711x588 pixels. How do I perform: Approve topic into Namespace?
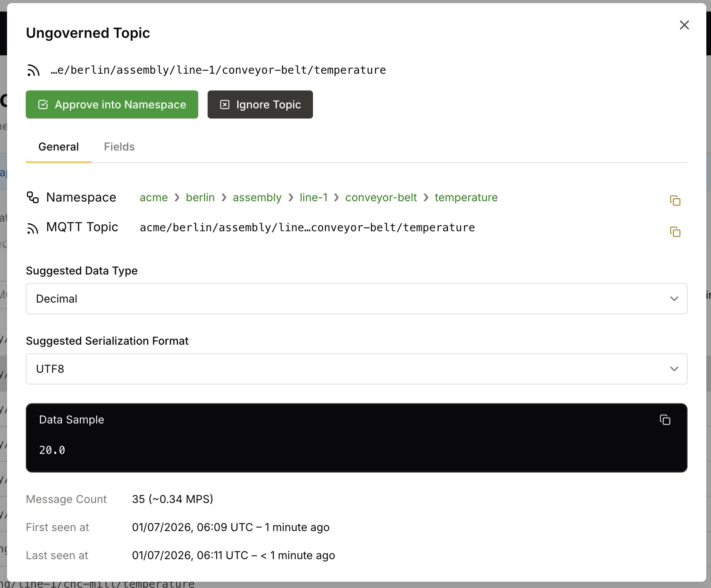(x=112, y=104)
